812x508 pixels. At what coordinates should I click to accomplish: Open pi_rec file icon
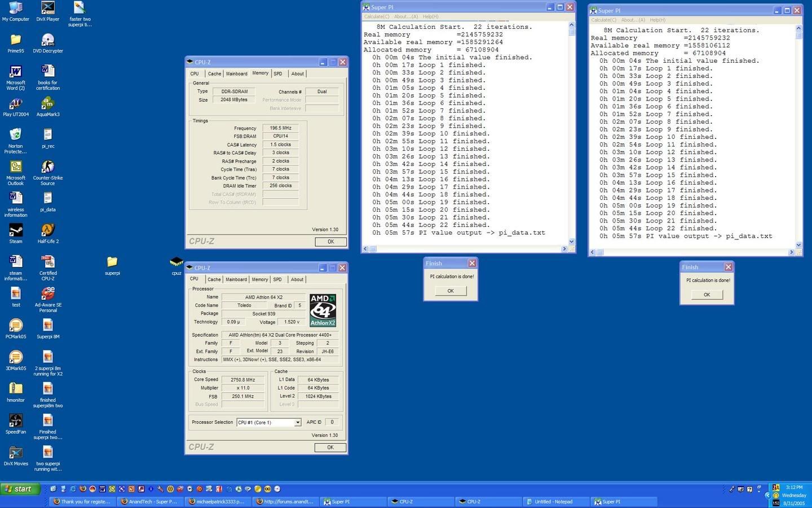48,138
